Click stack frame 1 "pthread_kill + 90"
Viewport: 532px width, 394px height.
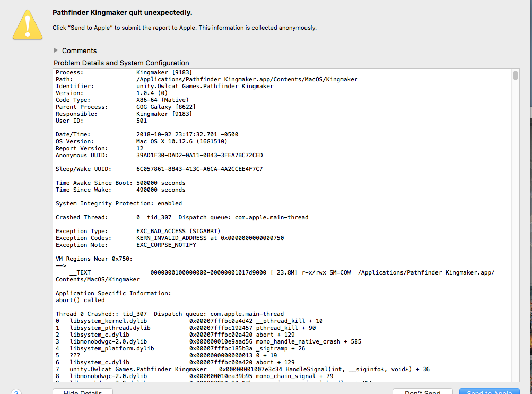(x=186, y=328)
